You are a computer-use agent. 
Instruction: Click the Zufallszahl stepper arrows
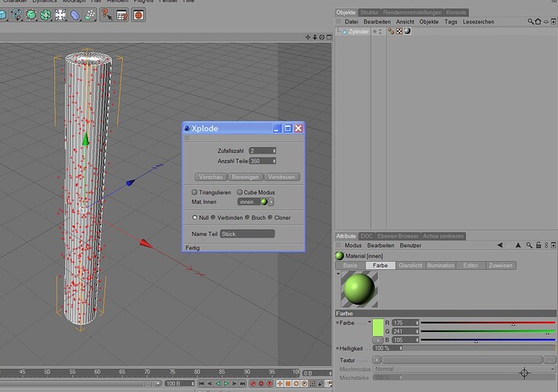coord(274,151)
